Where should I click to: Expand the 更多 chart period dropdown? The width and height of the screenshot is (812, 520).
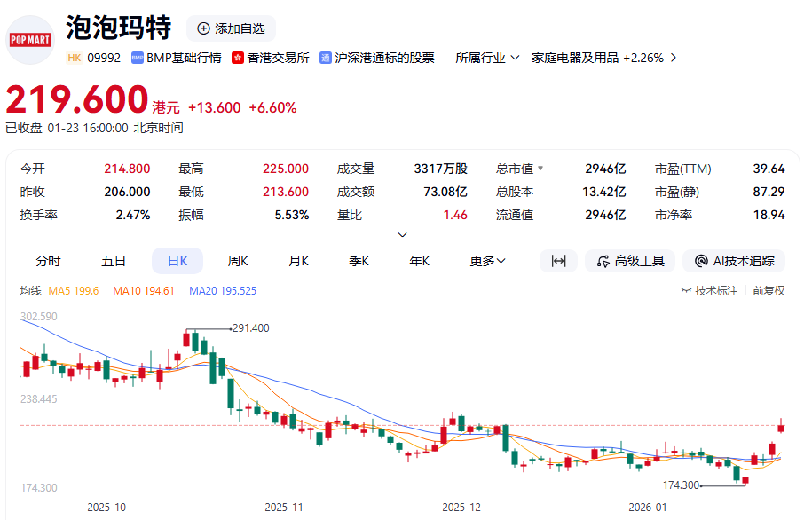click(x=486, y=261)
